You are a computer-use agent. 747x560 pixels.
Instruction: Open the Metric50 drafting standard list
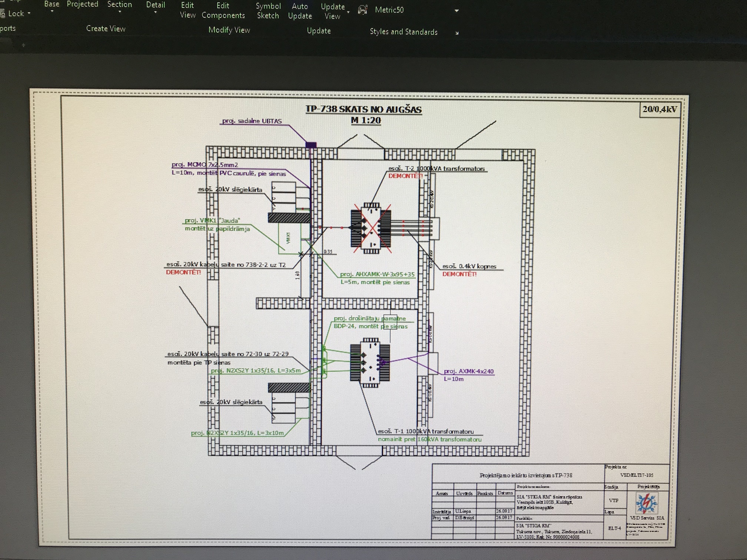(x=456, y=11)
